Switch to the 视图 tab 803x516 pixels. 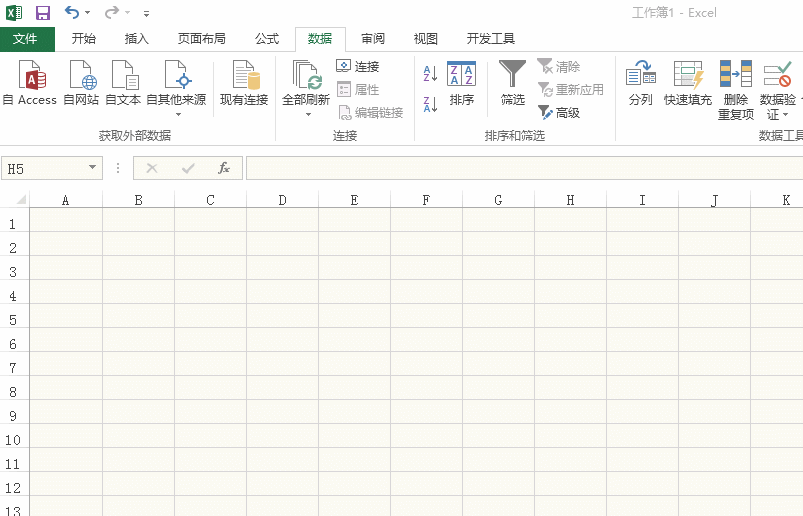click(x=426, y=39)
